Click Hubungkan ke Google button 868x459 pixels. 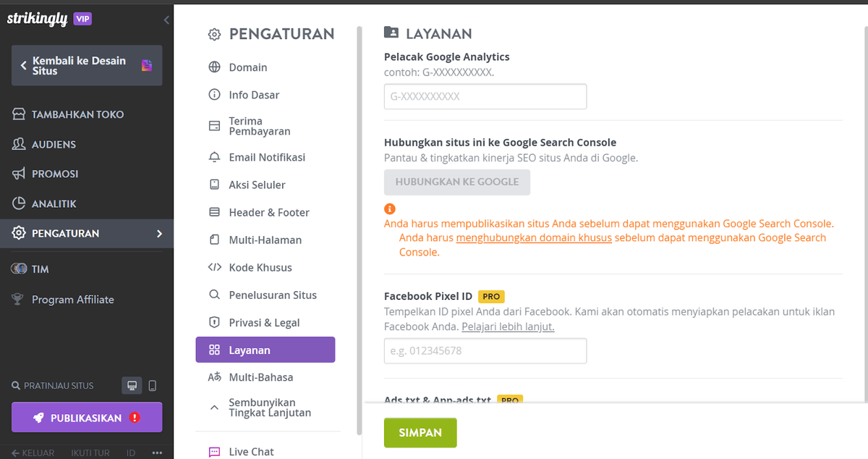[x=457, y=182]
